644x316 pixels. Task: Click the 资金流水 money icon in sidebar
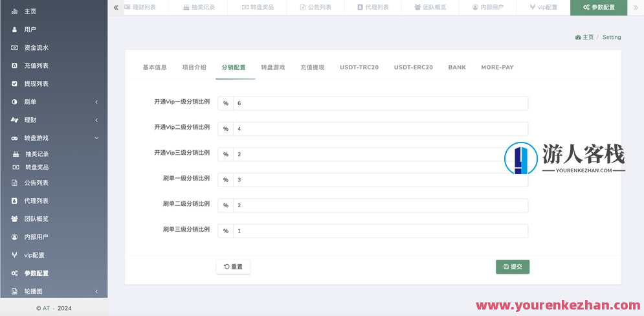tap(14, 48)
